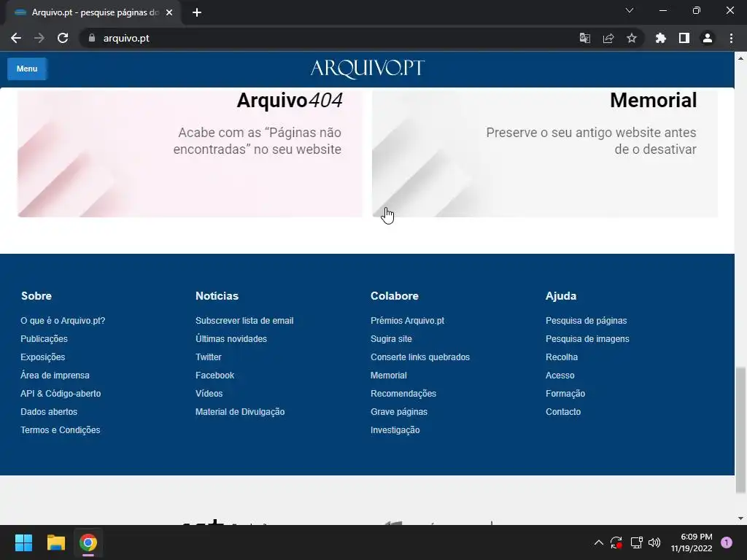Open the Acesso help link
Viewport: 747px width, 560px height.
click(x=560, y=376)
